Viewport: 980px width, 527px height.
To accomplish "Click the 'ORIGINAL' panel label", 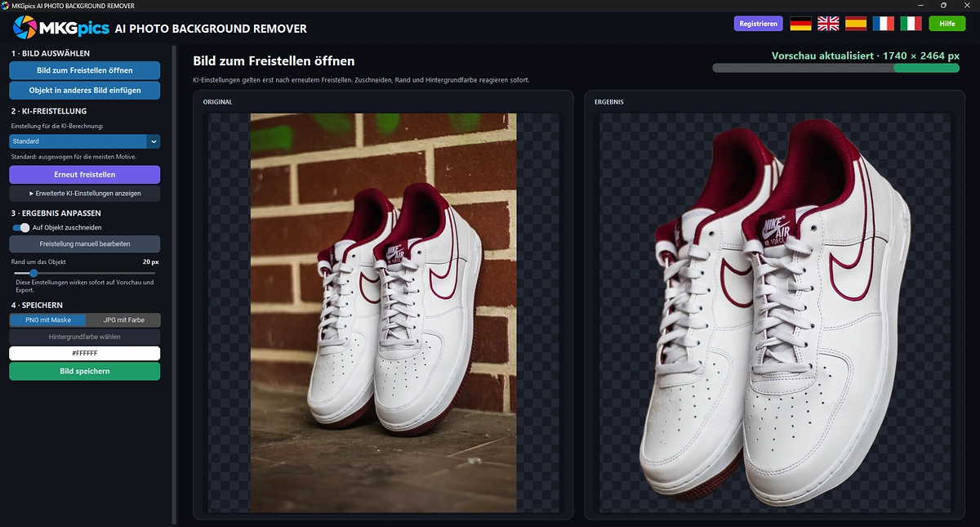I will coord(218,102).
